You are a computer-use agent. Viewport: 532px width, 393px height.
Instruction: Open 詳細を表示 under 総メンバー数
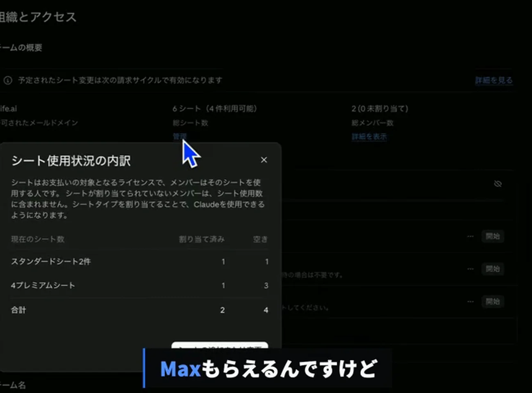pos(369,137)
